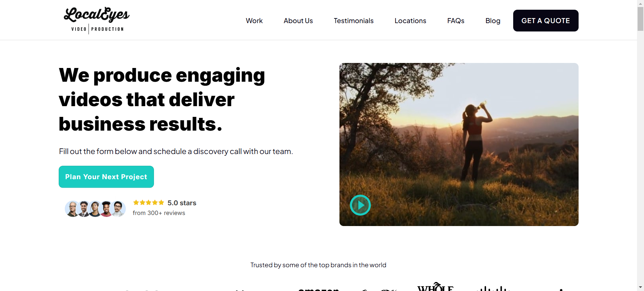Play the hero video with teal play button
644x291 pixels.
[360, 205]
